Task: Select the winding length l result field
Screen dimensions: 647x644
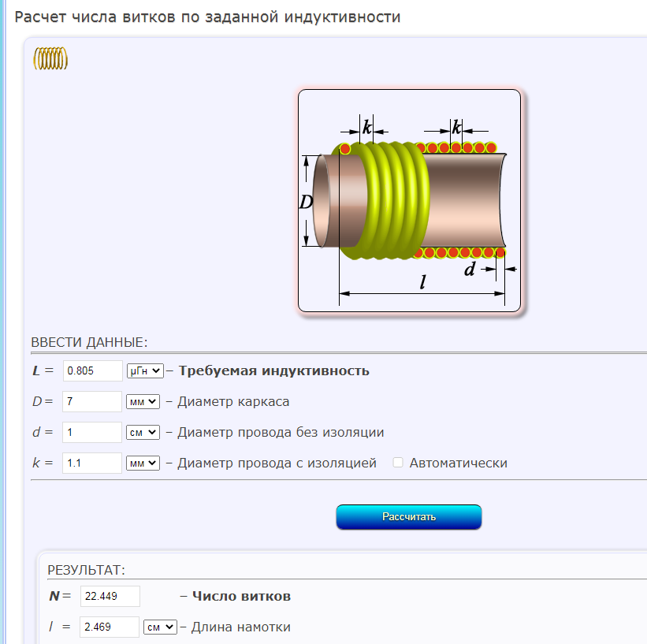Action: coord(110,627)
